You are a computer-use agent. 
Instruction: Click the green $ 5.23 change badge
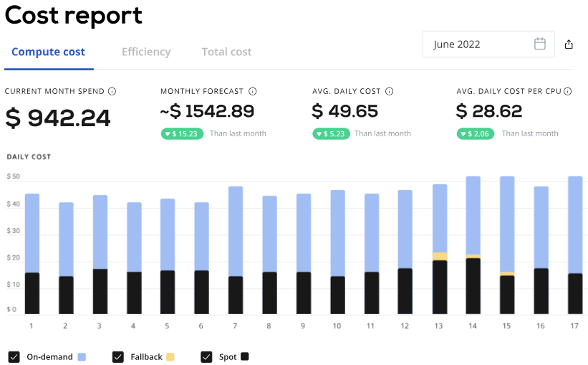(330, 133)
